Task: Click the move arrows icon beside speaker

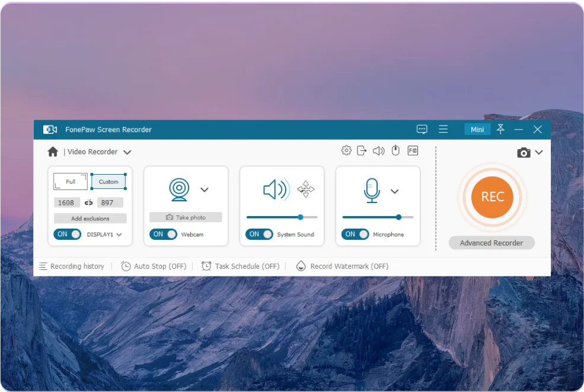Action: 306,189
